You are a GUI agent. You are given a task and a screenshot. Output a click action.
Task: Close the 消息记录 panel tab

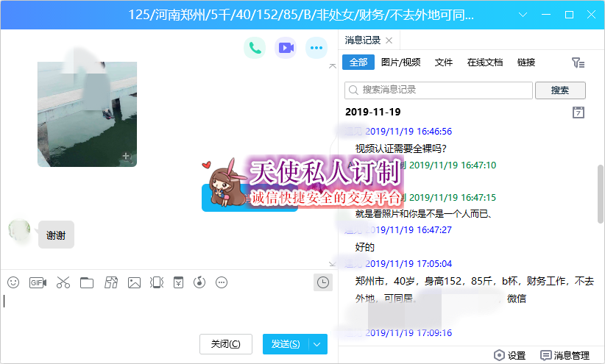coord(389,40)
